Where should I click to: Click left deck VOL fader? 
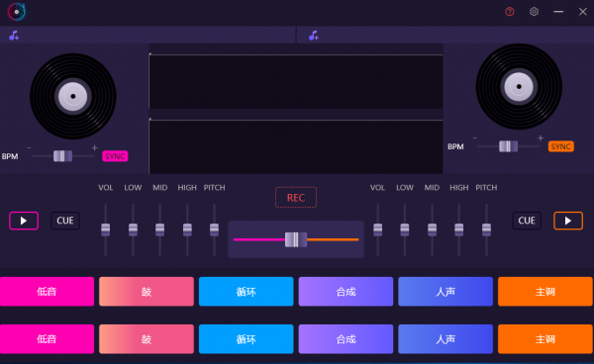tap(105, 229)
